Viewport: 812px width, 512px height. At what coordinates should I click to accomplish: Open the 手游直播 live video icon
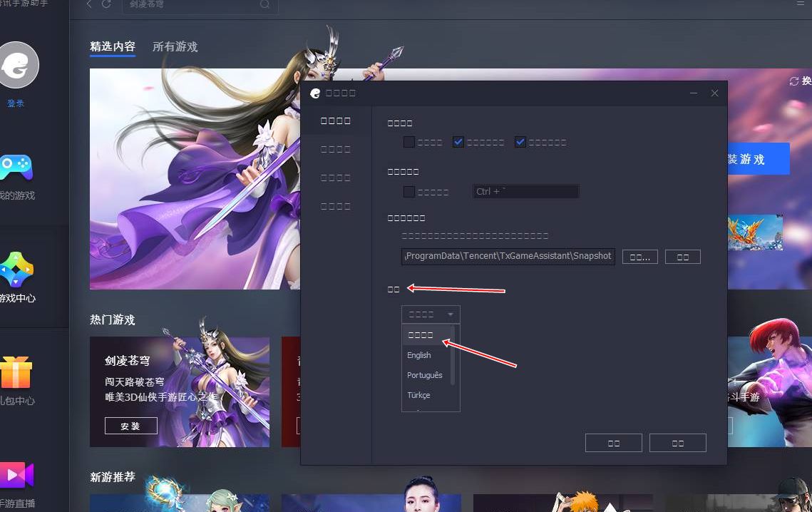pos(16,475)
